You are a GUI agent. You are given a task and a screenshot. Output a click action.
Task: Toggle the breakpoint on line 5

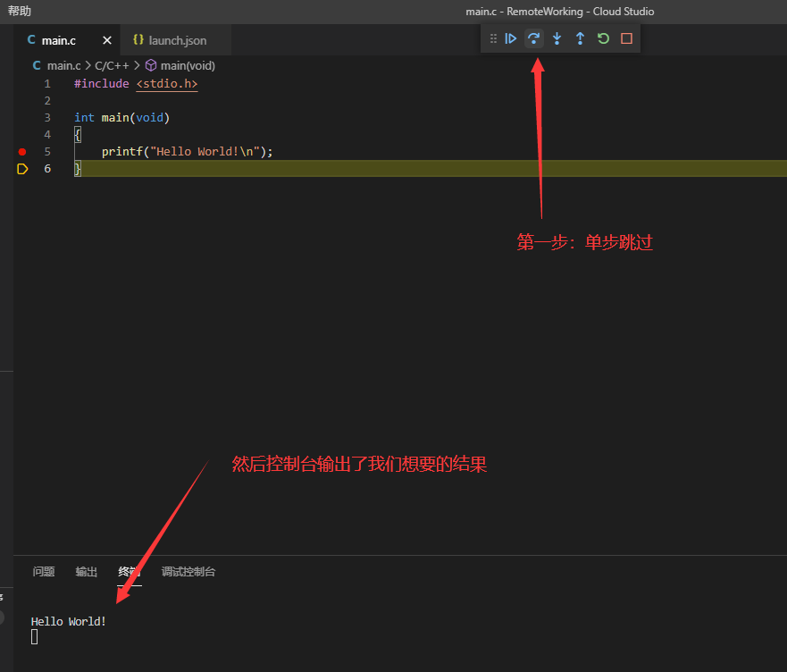tap(22, 152)
